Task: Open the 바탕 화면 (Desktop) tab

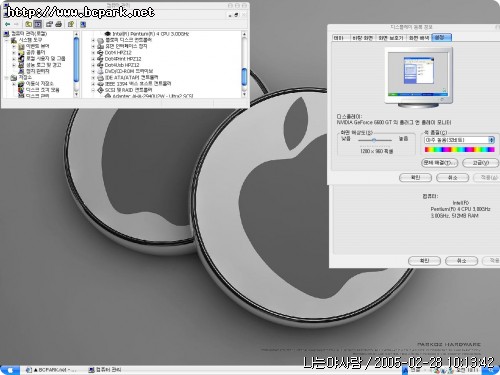Action: pyautogui.click(x=363, y=38)
